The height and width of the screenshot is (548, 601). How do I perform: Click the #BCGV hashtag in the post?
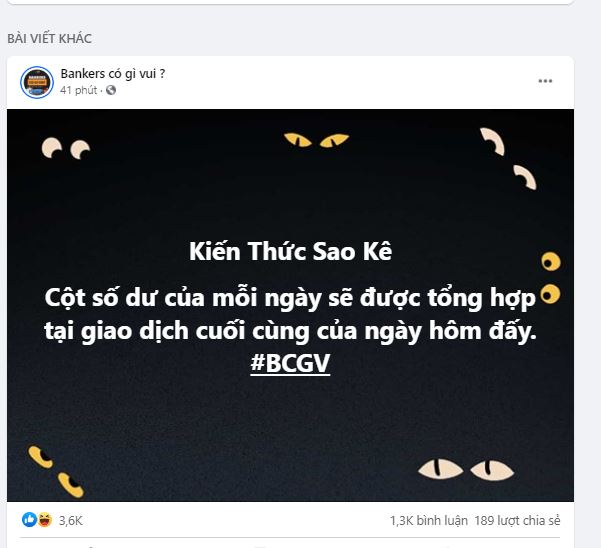[x=290, y=363]
